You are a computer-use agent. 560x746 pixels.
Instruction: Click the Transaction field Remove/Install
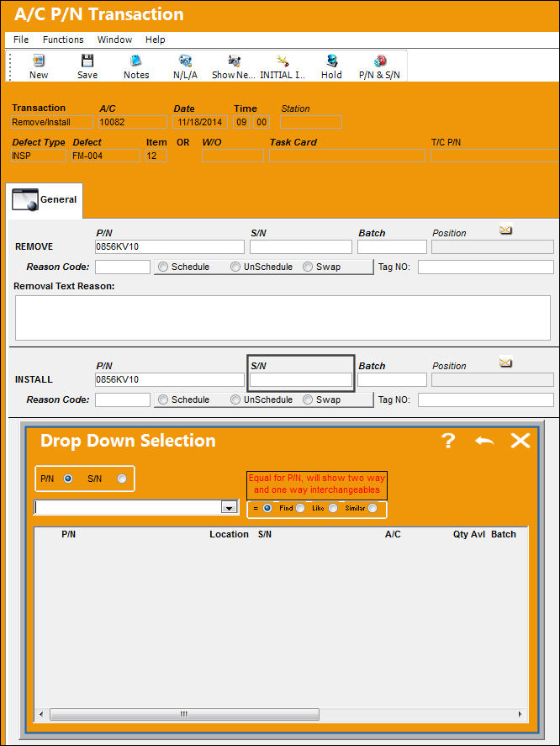click(x=52, y=122)
